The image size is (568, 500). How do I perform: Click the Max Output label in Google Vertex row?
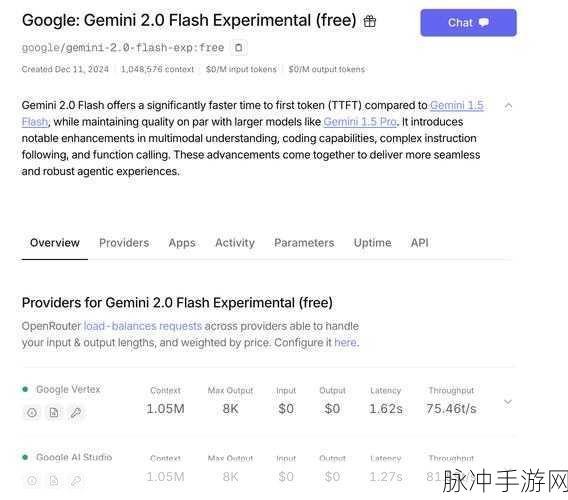230,391
